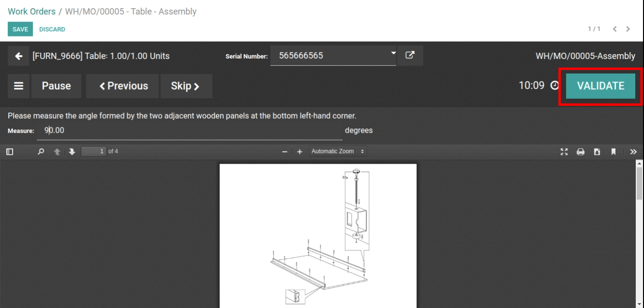The width and height of the screenshot is (644, 308).
Task: Expand more PDF tools with the double chevron
Action: (x=633, y=151)
